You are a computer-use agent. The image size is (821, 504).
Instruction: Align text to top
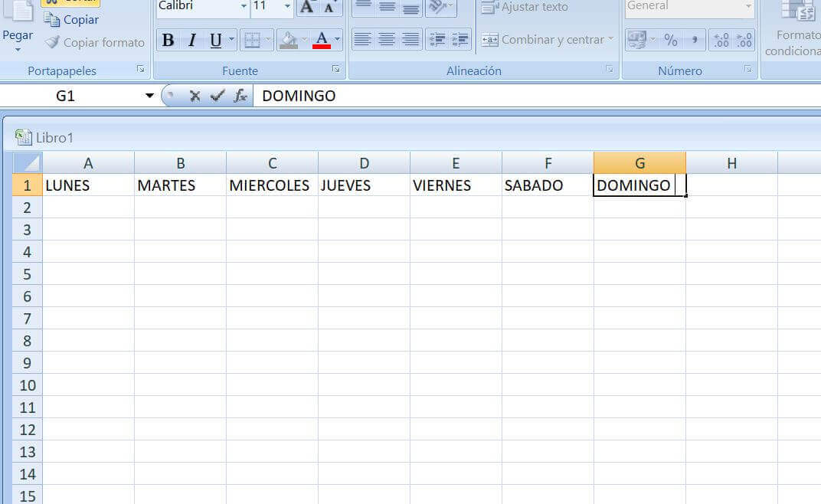click(363, 8)
